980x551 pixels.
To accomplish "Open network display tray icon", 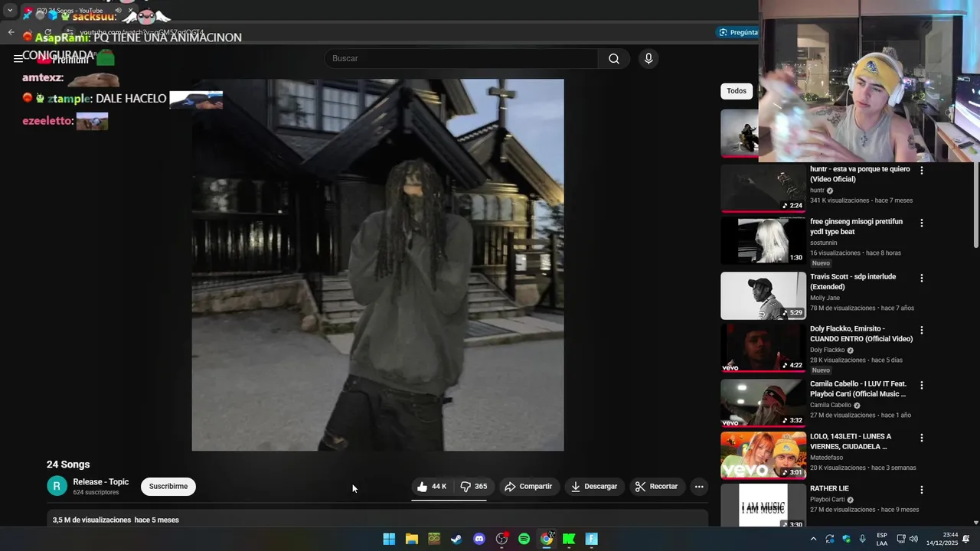I will click(901, 539).
